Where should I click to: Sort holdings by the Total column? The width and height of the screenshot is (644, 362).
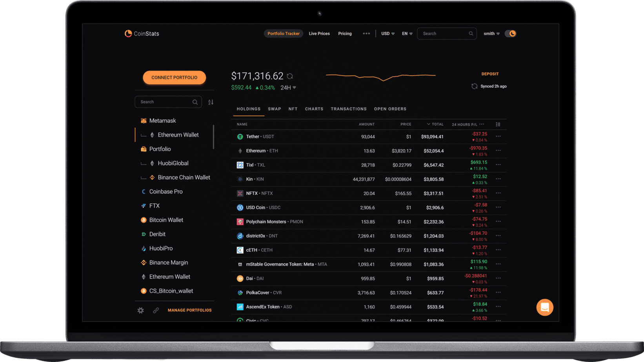pyautogui.click(x=435, y=124)
